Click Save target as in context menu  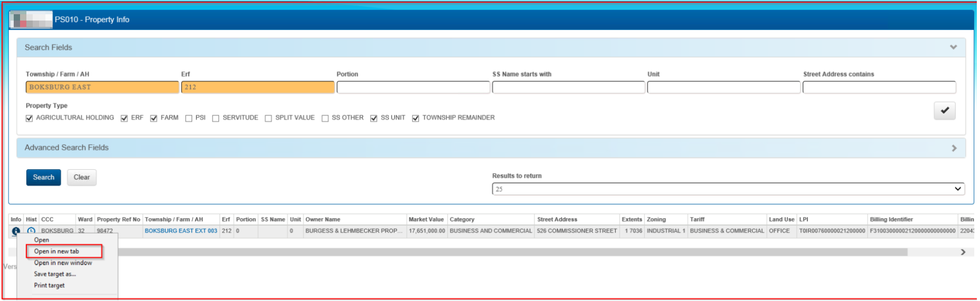(x=55, y=274)
